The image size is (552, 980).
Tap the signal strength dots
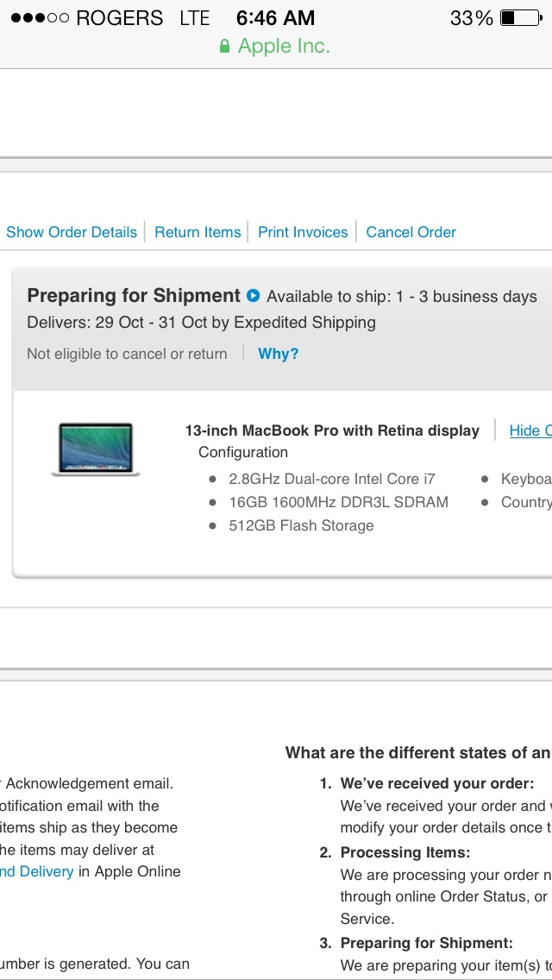40,17
